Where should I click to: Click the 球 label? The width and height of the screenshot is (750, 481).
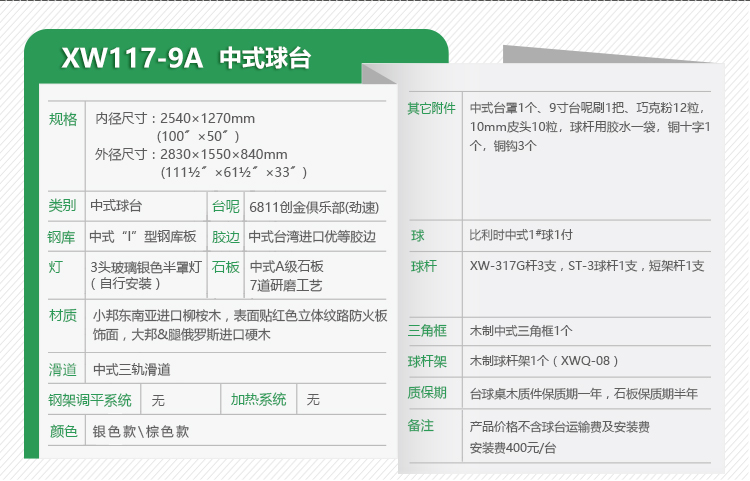(418, 236)
